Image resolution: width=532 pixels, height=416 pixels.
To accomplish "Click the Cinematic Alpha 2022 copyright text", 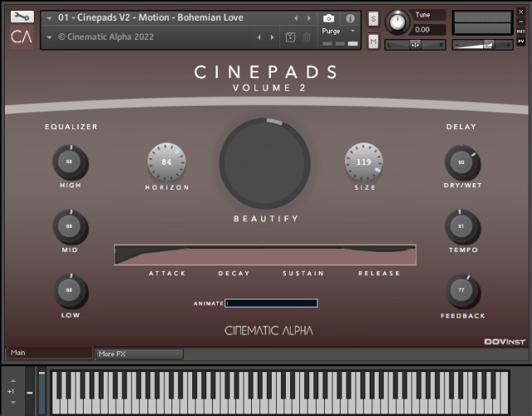I will click(x=106, y=36).
